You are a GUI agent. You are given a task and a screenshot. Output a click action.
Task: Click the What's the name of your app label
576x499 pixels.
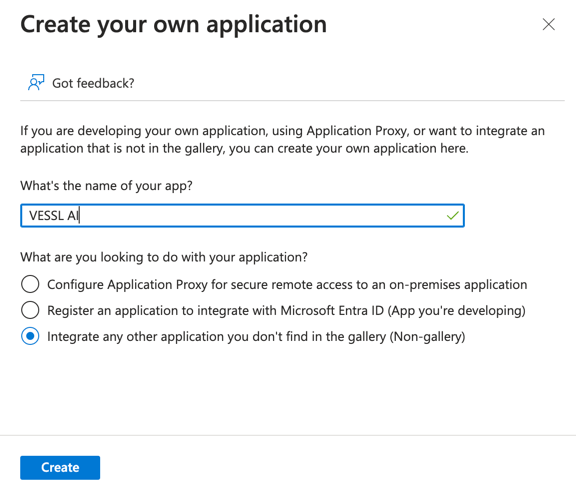106,186
